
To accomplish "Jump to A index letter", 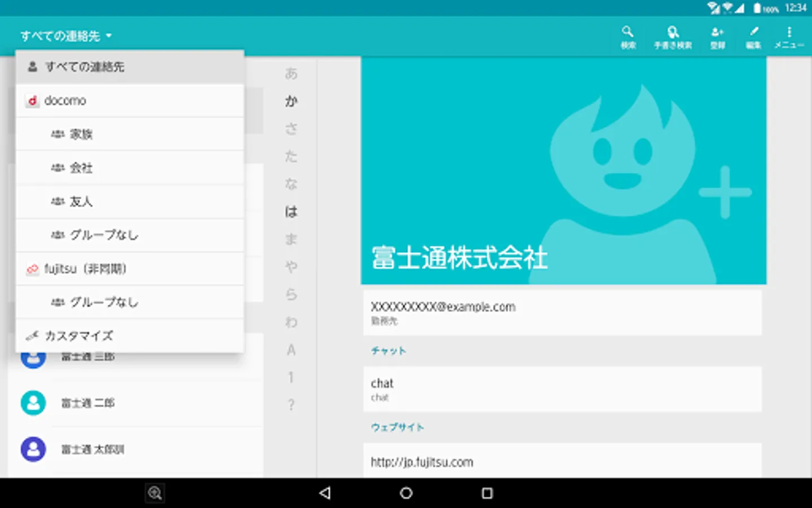I will [291, 350].
